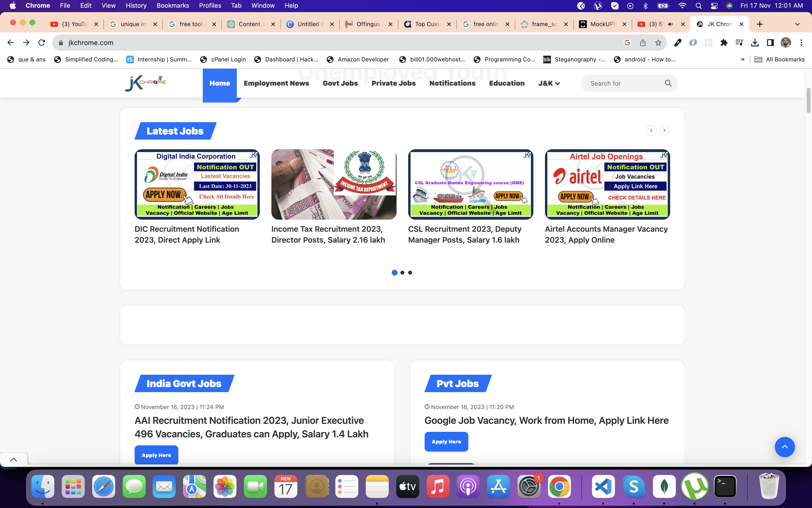Viewport: 812px width, 508px height.
Task: Open the Airtel Job Openings thumbnail
Action: point(607,184)
